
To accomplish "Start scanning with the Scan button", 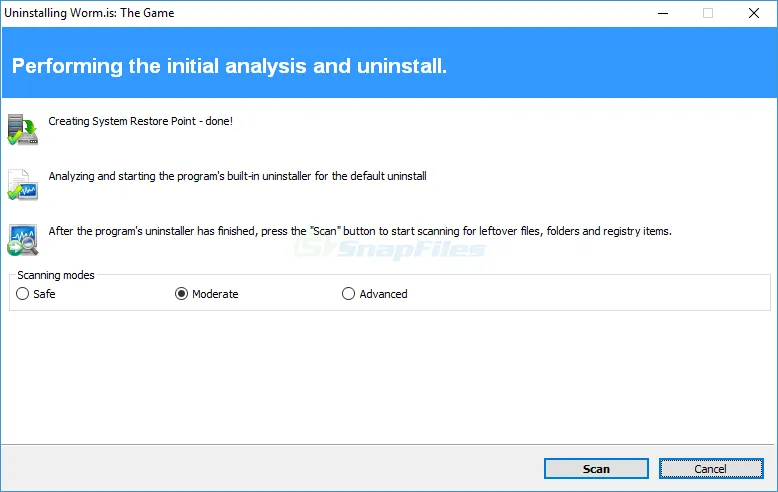I will [596, 469].
